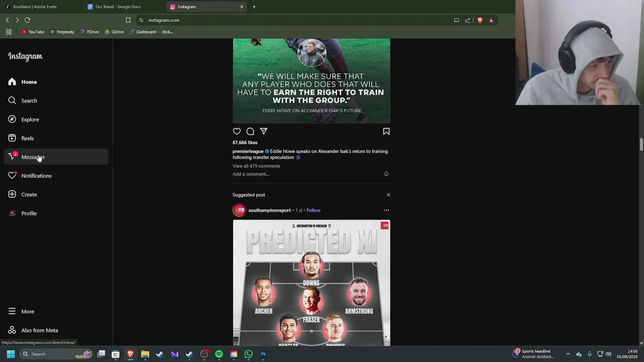Open more options on the southamptonreport post
Image resolution: width=644 pixels, height=362 pixels.
pyautogui.click(x=386, y=210)
